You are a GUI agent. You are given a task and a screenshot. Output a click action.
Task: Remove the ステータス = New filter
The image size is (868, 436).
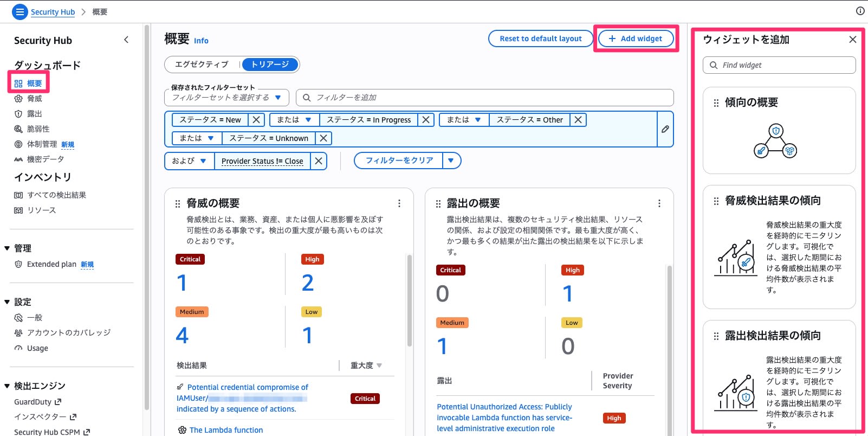point(256,120)
